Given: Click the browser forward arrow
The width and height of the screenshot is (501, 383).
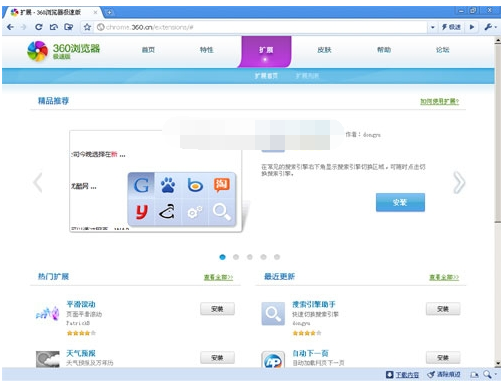Looking at the screenshot, I should tap(23, 27).
